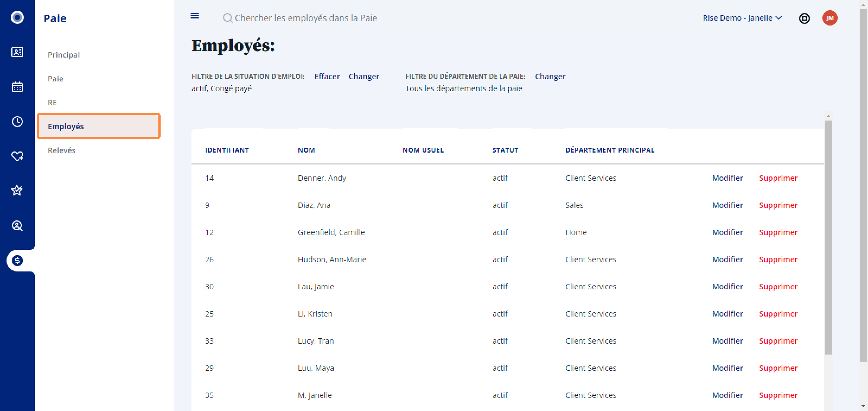Image resolution: width=868 pixels, height=411 pixels.
Task: Open the star performance icon
Action: coord(17,191)
